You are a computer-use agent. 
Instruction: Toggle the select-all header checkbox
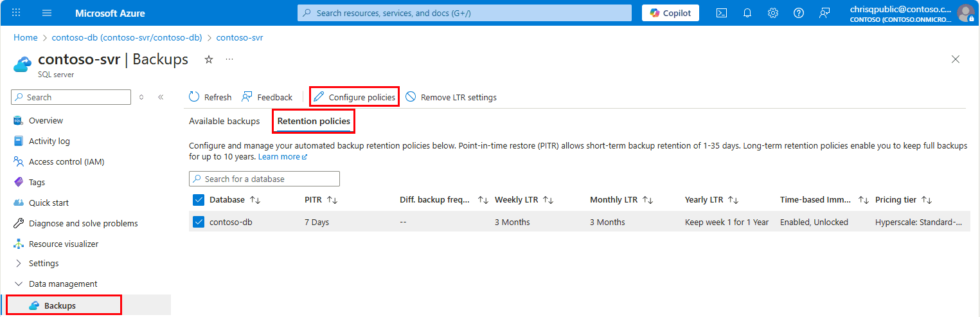199,200
